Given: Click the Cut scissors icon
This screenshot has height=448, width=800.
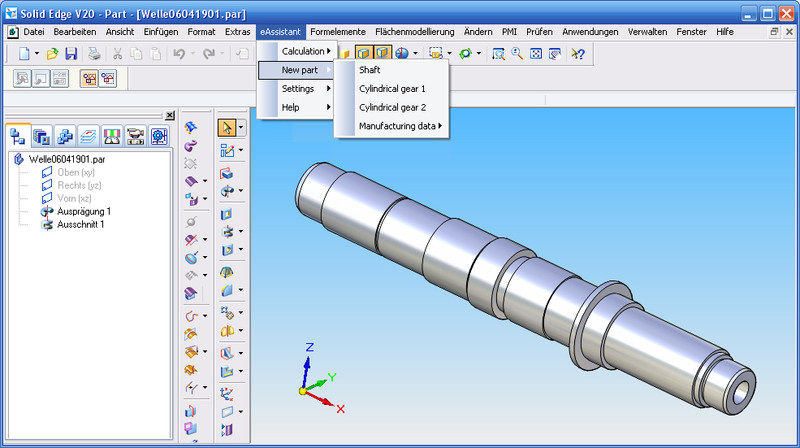Looking at the screenshot, I should pyautogui.click(x=118, y=53).
